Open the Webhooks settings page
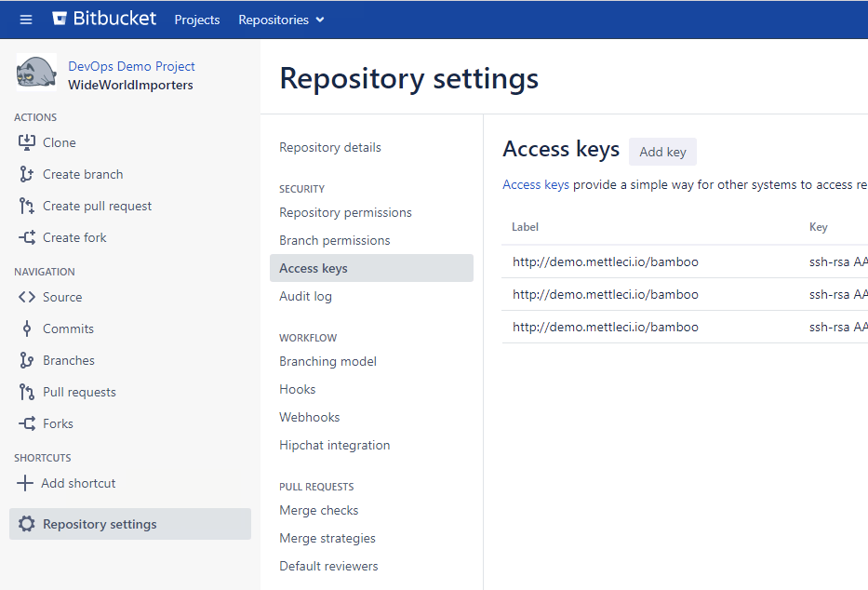868x590 pixels. (x=309, y=417)
